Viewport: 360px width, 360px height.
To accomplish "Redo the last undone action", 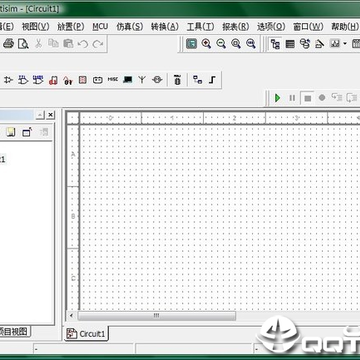I will [97, 44].
